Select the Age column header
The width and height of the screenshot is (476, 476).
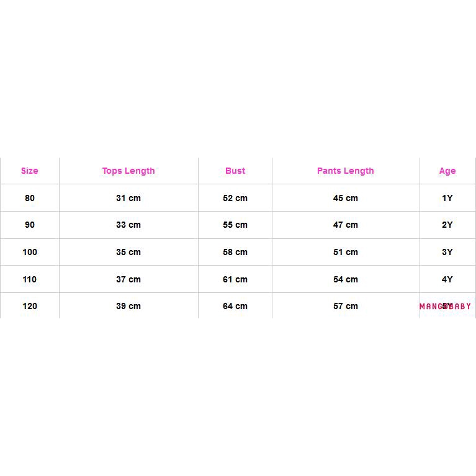pyautogui.click(x=447, y=171)
